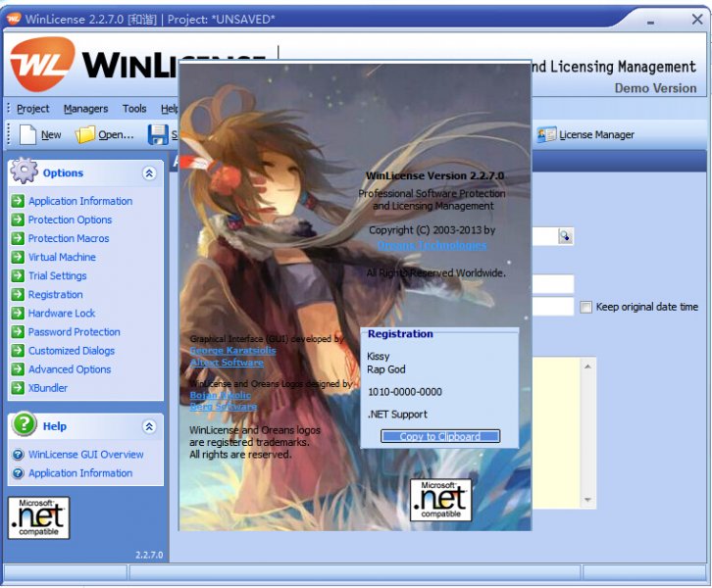Image resolution: width=712 pixels, height=588 pixels.
Task: Click the New toolbar button label
Action: click(x=51, y=135)
